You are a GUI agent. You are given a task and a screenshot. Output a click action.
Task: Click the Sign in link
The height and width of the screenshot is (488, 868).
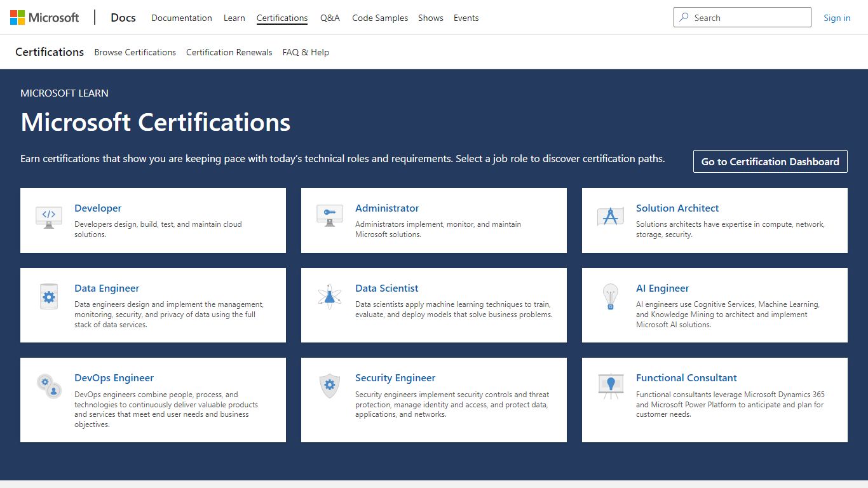pos(837,18)
